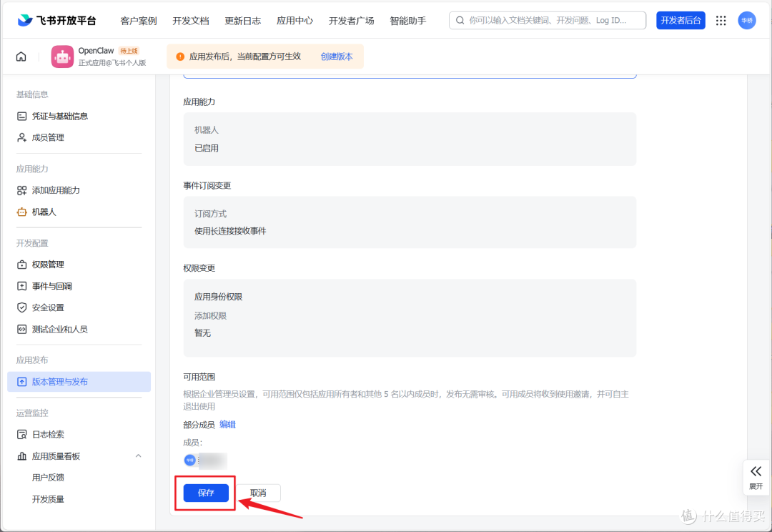Focus the documentation search input field
772x532 pixels.
click(x=548, y=20)
